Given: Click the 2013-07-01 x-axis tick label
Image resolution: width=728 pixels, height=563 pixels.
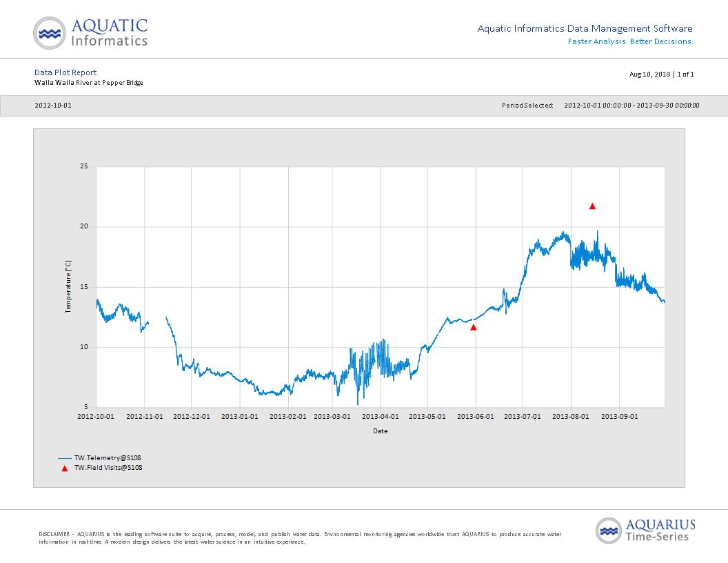Looking at the screenshot, I should (523, 417).
